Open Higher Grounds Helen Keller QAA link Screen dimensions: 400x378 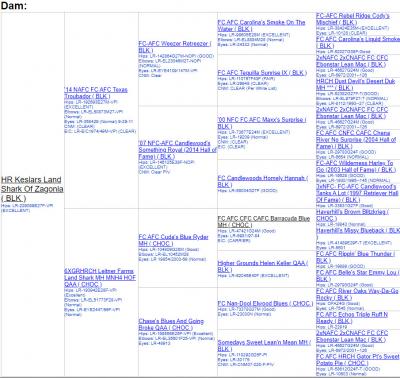(x=263, y=266)
